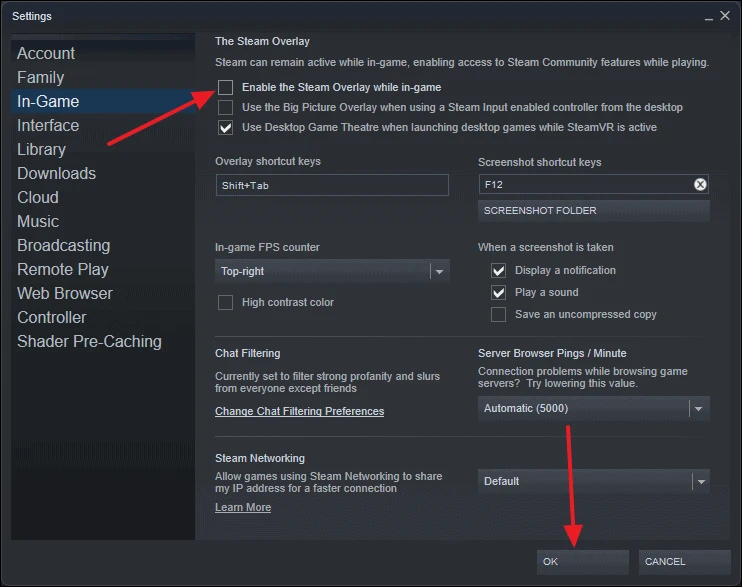The image size is (742, 587).
Task: Check Save an uncompressed copy
Action: click(498, 314)
